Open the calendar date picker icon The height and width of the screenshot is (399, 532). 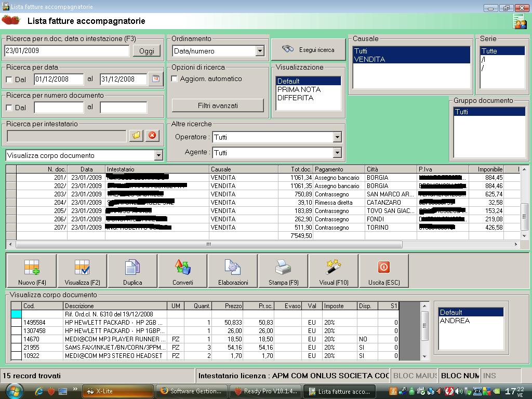coord(156,79)
